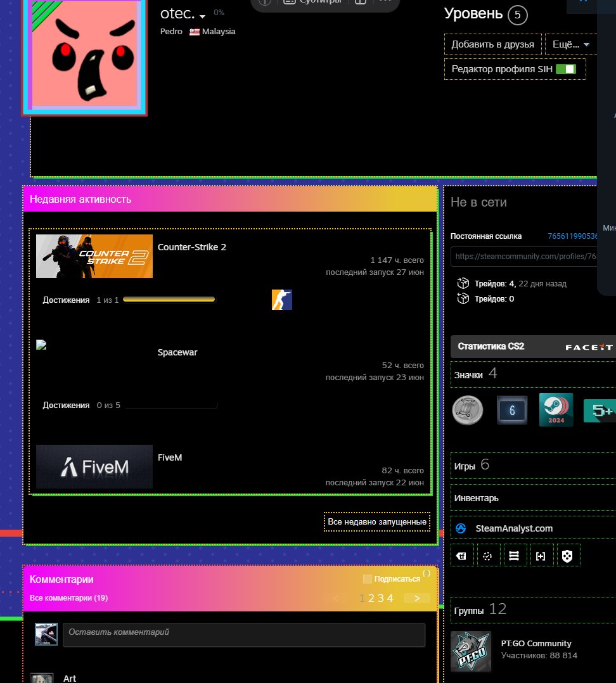Go to comments page 4
The height and width of the screenshot is (683, 616).
(390, 598)
